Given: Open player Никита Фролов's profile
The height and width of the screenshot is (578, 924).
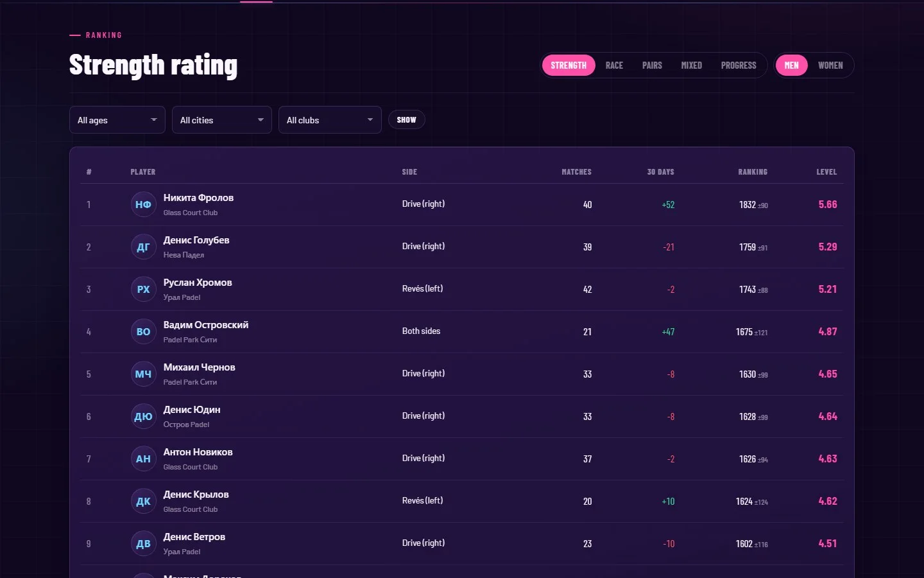Looking at the screenshot, I should click(x=198, y=198).
